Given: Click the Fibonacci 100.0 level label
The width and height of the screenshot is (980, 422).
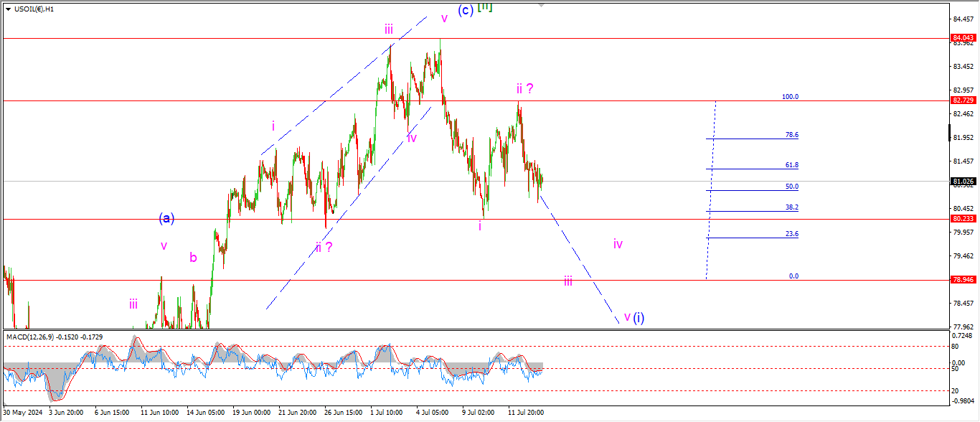Looking at the screenshot, I should (x=790, y=97).
